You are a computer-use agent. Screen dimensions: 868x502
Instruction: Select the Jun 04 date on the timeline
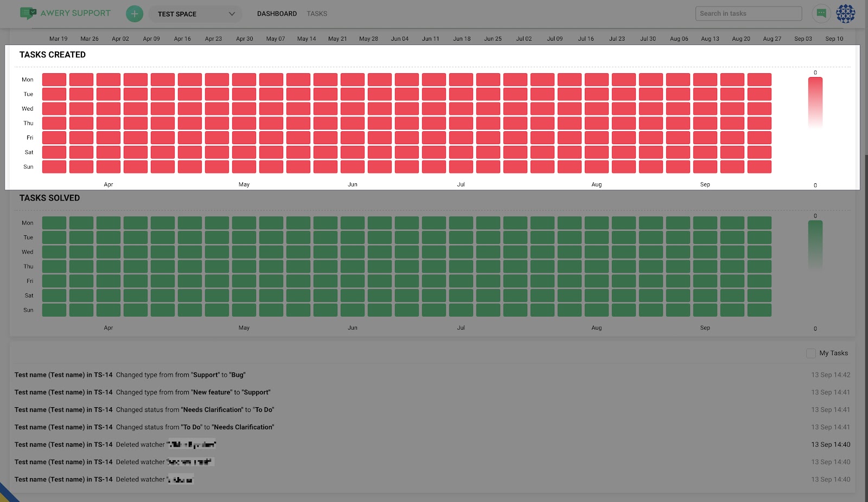[x=400, y=39]
